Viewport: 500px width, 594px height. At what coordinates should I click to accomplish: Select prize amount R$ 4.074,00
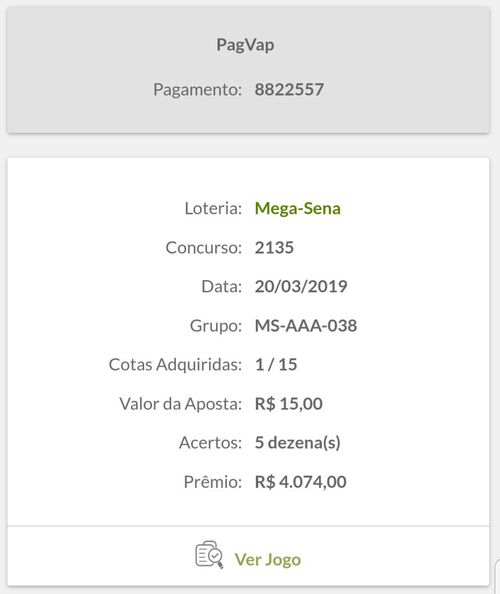[x=300, y=482]
